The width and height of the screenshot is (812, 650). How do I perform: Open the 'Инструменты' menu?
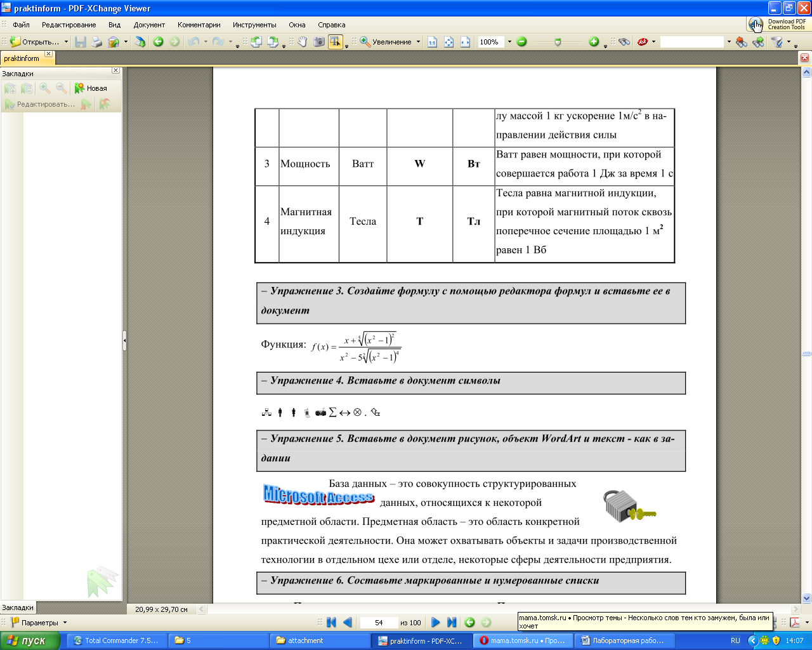[254, 25]
